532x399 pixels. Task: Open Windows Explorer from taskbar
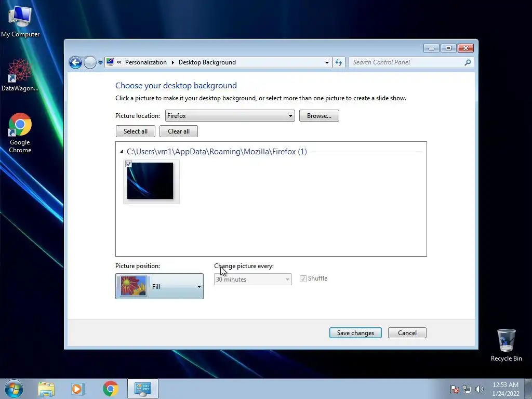[x=46, y=389]
